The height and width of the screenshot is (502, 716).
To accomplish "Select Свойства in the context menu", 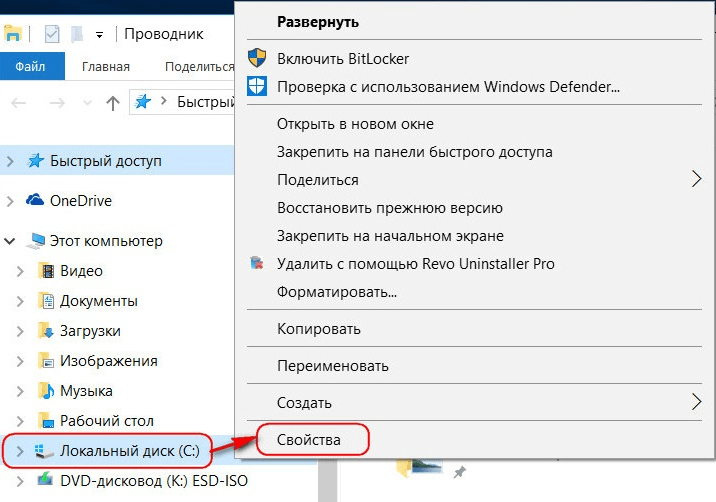I will pos(309,440).
